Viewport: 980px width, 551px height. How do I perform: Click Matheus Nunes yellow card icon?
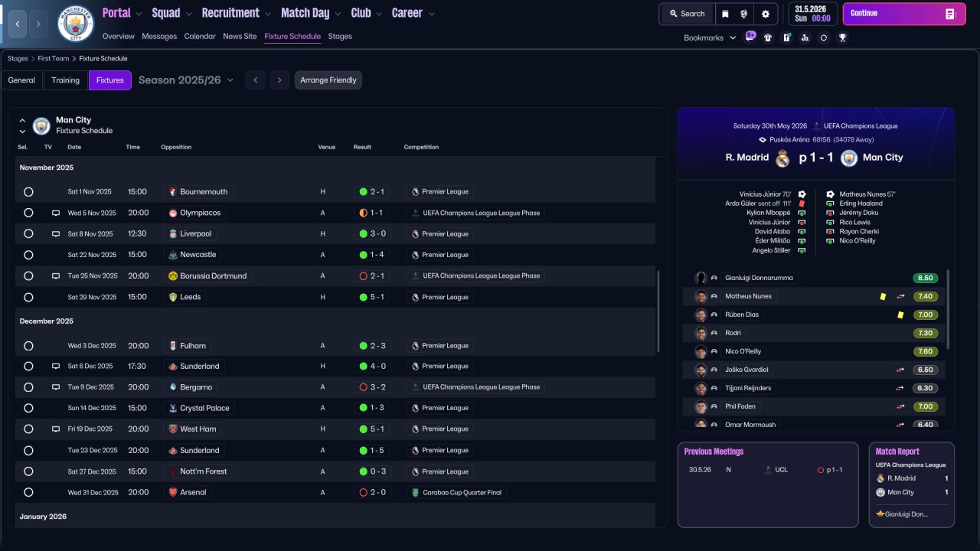(883, 296)
